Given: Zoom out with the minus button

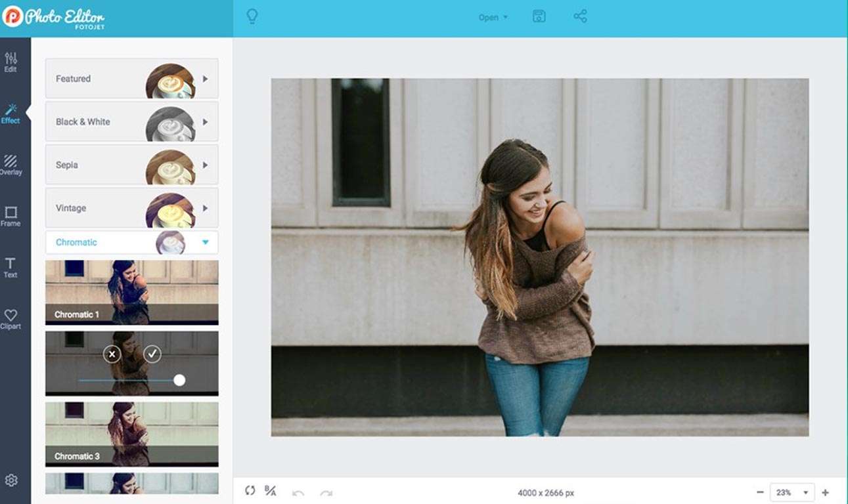Looking at the screenshot, I should click(x=760, y=492).
